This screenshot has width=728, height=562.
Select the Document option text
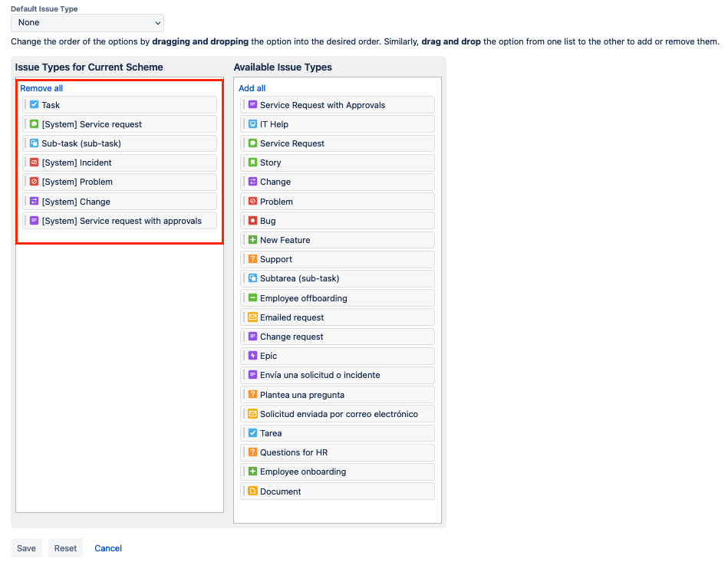tap(281, 491)
